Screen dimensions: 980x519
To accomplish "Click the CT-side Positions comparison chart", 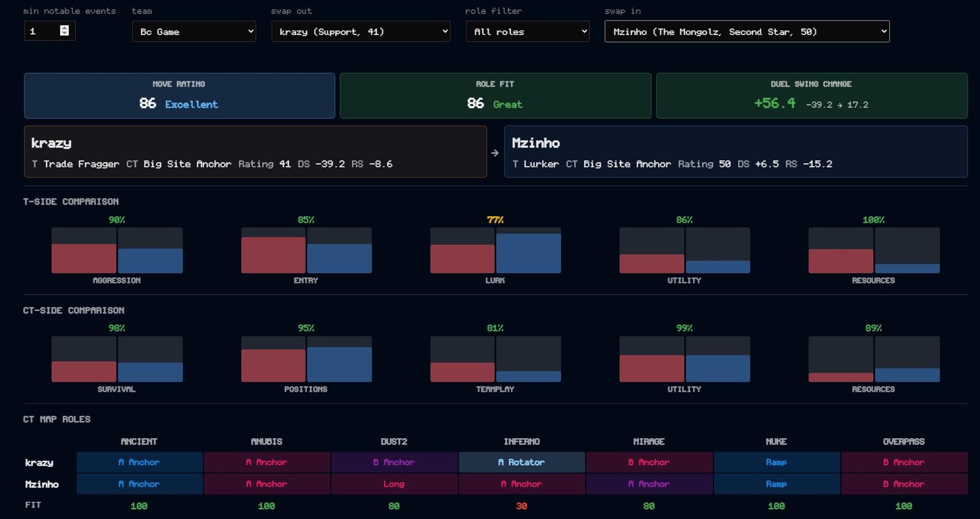I will (x=306, y=359).
